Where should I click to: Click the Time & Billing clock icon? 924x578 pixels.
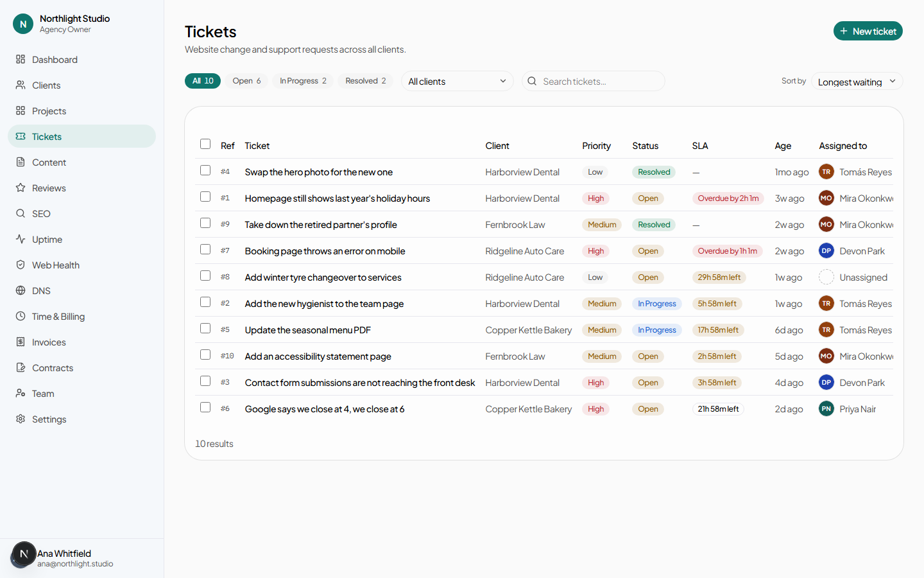click(x=21, y=316)
